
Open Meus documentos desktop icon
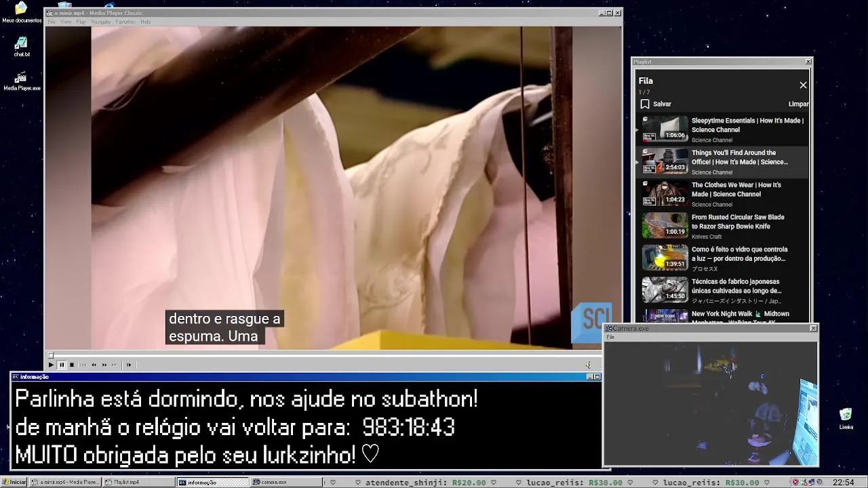(x=22, y=12)
